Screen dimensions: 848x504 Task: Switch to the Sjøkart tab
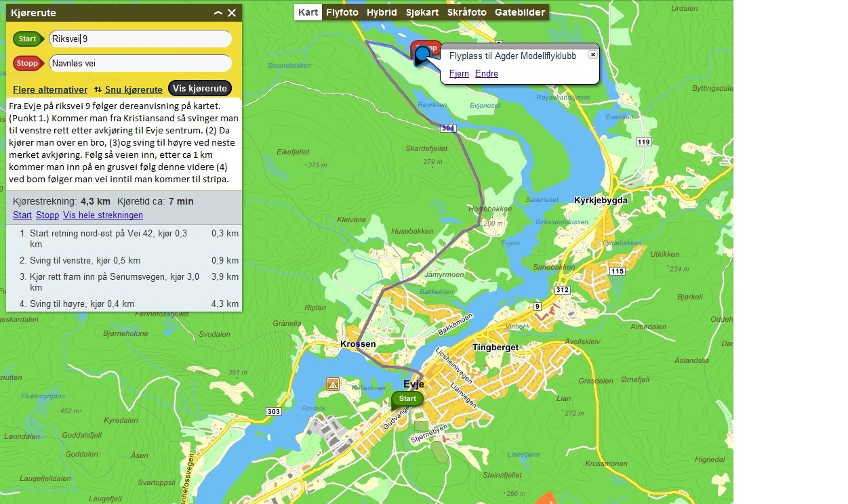(422, 12)
